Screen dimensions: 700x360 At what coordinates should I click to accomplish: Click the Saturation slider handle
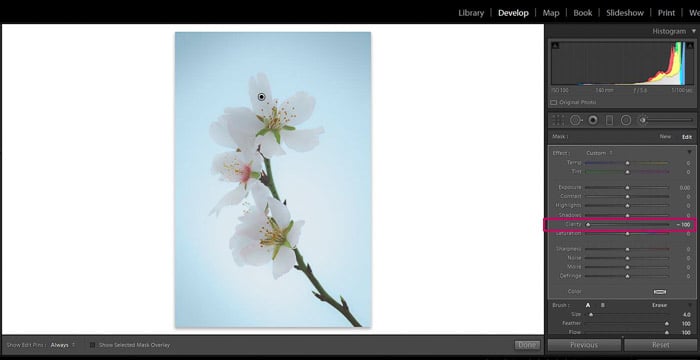(627, 234)
